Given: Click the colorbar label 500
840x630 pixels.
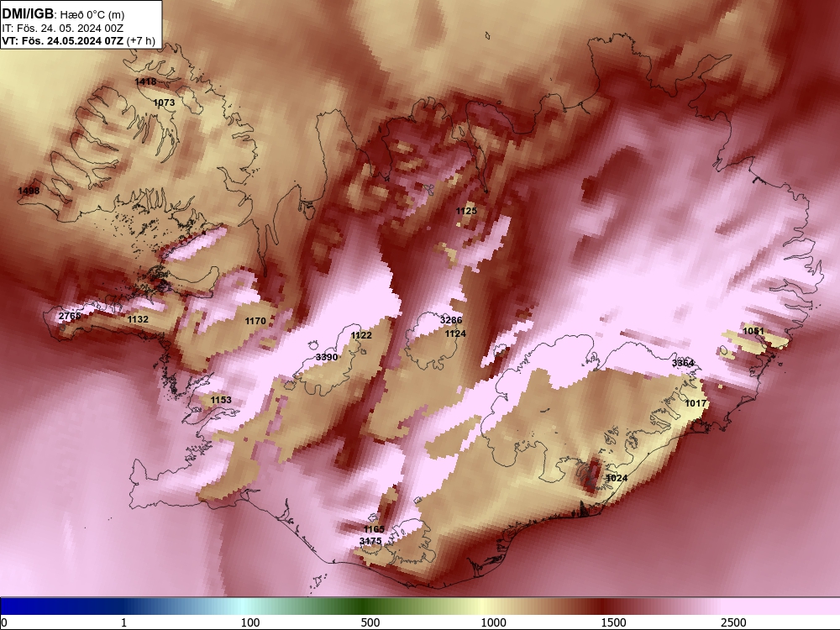Looking at the screenshot, I should coord(370,622).
